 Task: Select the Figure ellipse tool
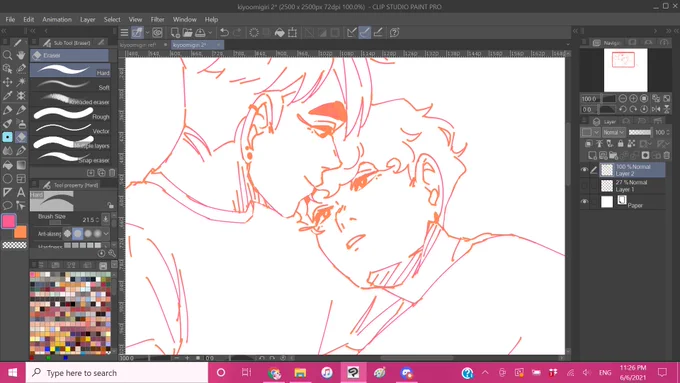pyautogui.click(x=7, y=178)
